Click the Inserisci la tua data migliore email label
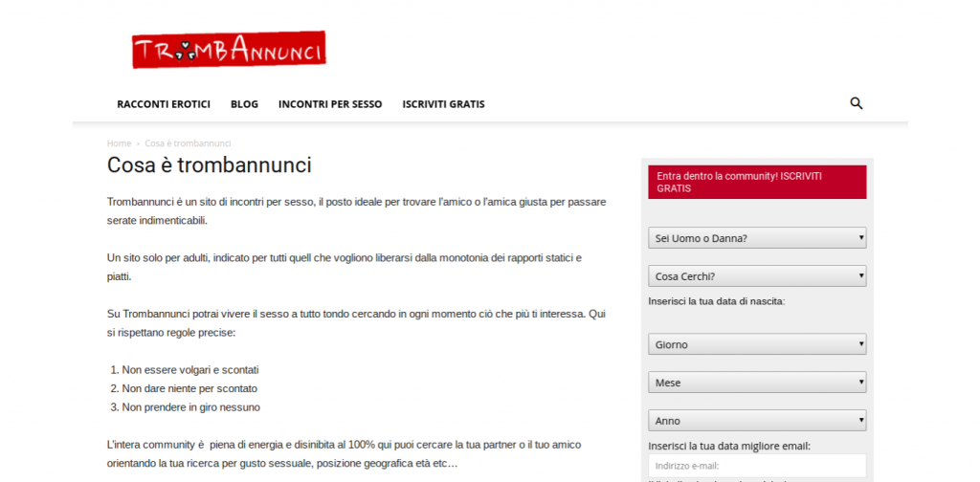The image size is (980, 482). (x=729, y=446)
